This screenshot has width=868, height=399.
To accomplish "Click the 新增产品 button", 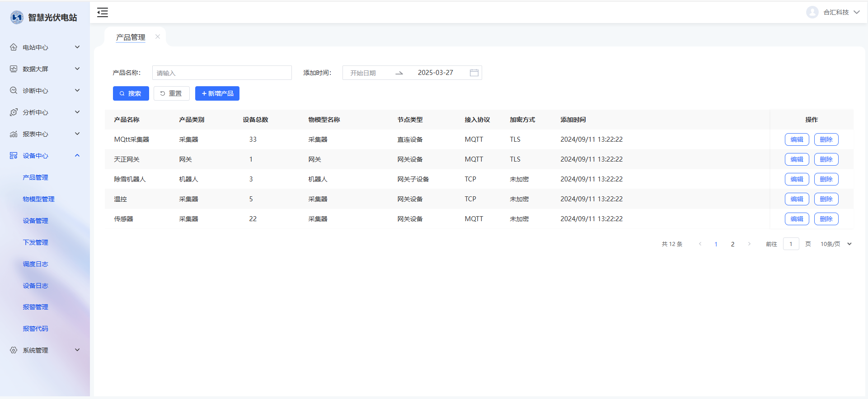I will click(217, 93).
